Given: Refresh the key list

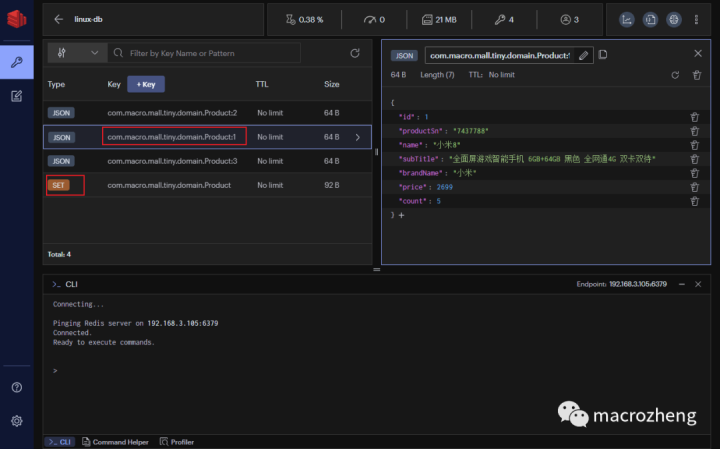Looking at the screenshot, I should coord(354,53).
